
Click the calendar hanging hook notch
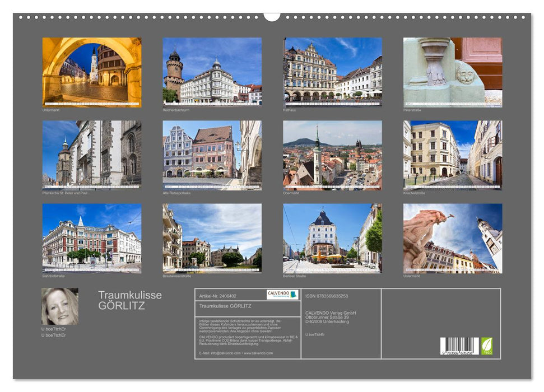[x=272, y=17]
